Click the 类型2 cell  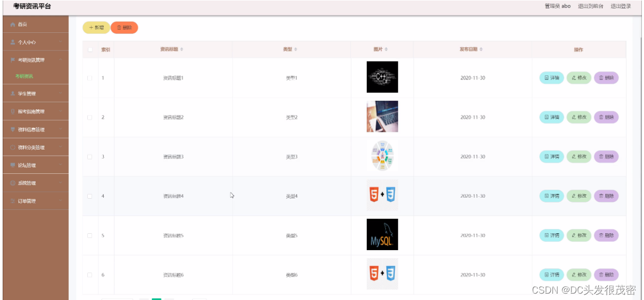click(x=292, y=117)
